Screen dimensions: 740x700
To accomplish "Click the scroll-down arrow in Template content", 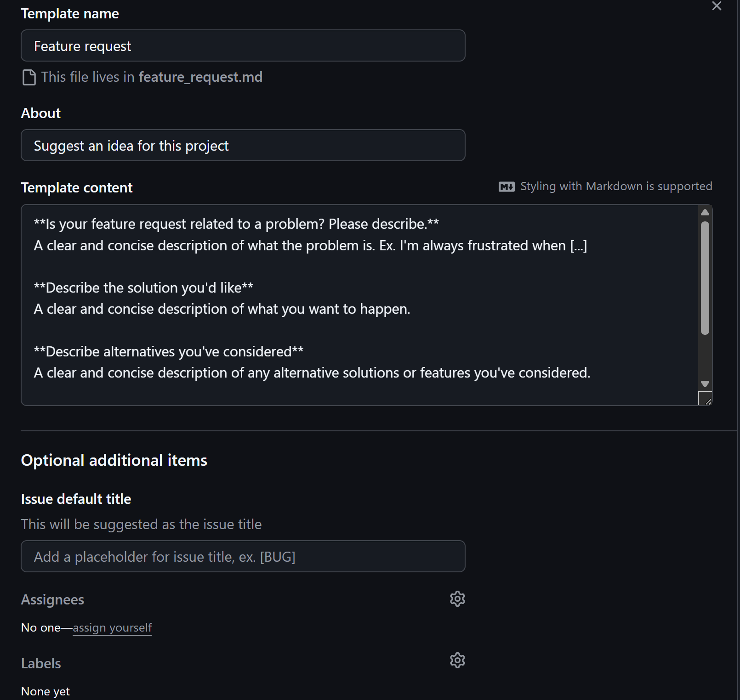I will [705, 384].
